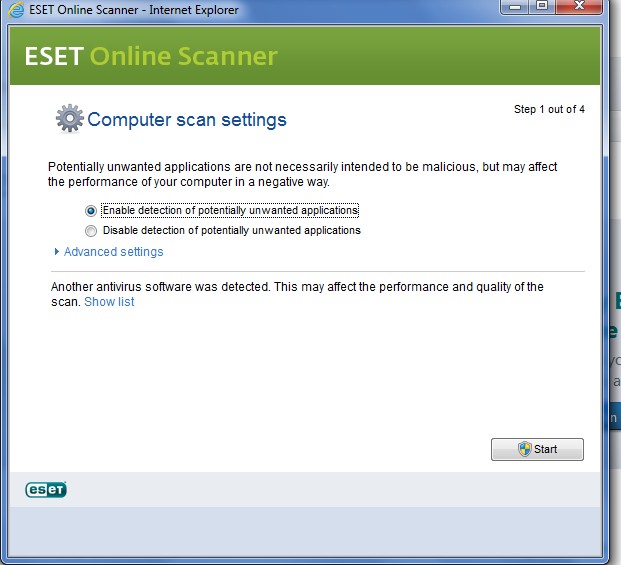
Task: Click the 'ESET Online Scanner - Internet Explorer' title
Action: pos(134,10)
